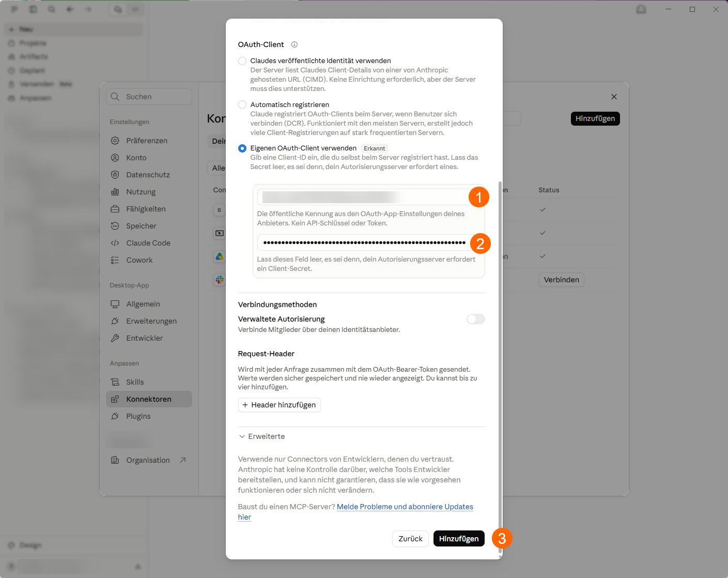Open Skills under Anpassen

pyautogui.click(x=149, y=382)
